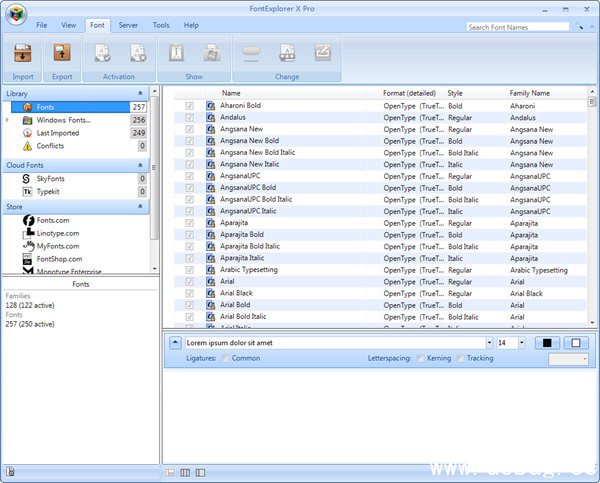Screen dimensions: 600x483
Task: Click the Export fonts icon
Action: click(x=62, y=53)
